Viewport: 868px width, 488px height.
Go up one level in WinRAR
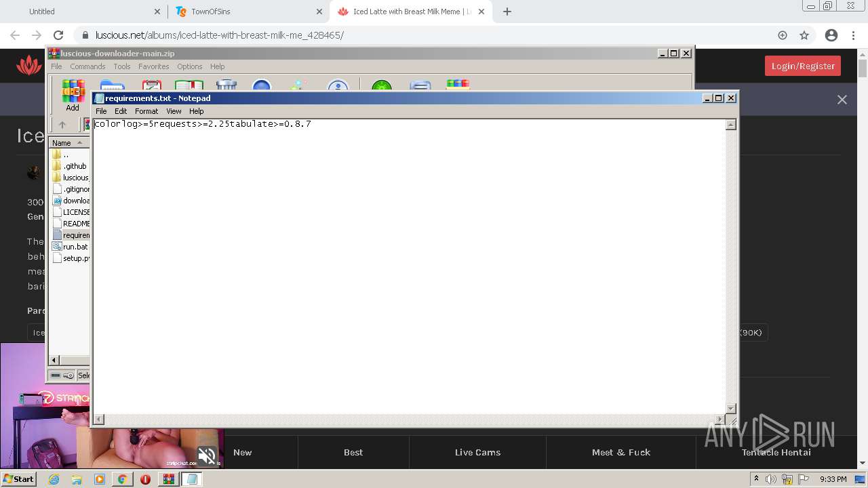(x=62, y=125)
